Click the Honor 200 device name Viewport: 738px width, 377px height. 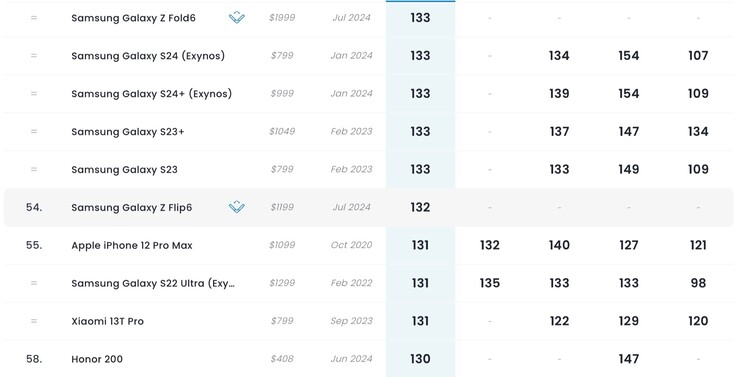[x=97, y=359]
